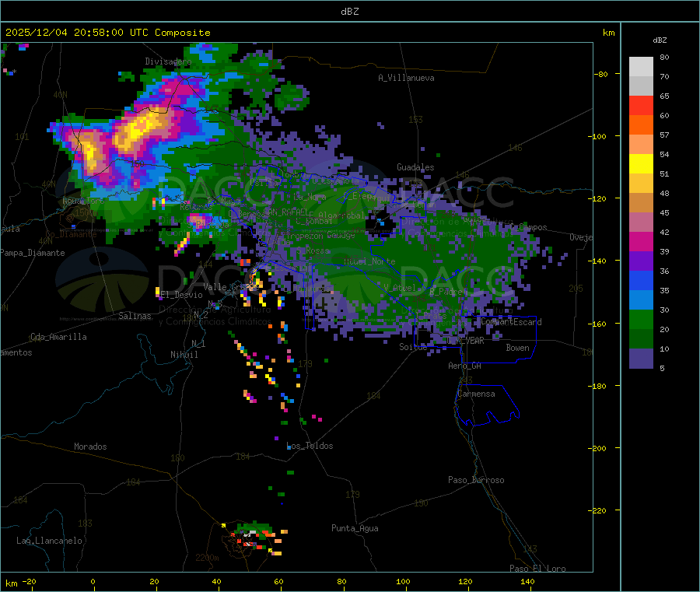Click the Atuel_Norte map label
700x592 pixels.
click(369, 261)
